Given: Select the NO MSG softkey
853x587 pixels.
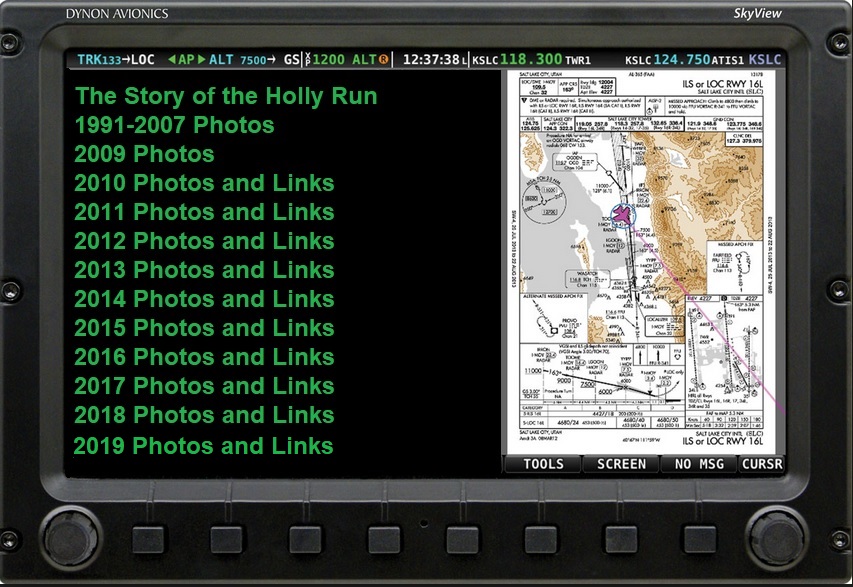Looking at the screenshot, I should coord(699,464).
